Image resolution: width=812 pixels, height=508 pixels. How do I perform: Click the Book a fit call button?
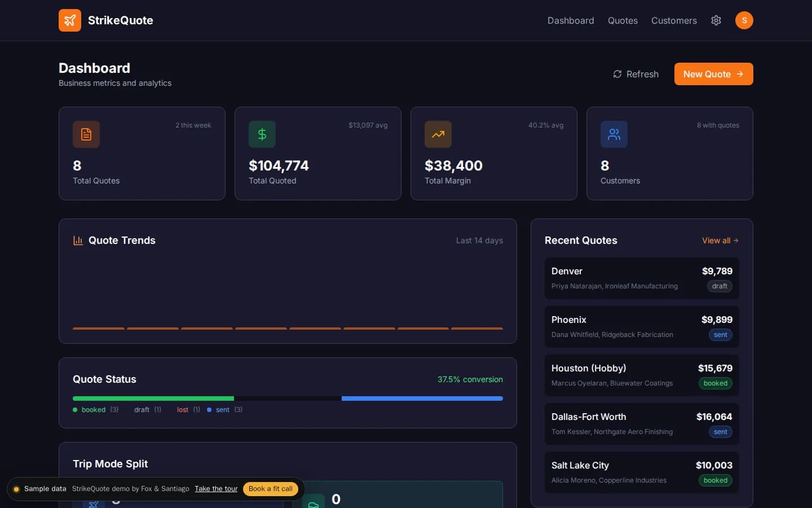[271, 489]
